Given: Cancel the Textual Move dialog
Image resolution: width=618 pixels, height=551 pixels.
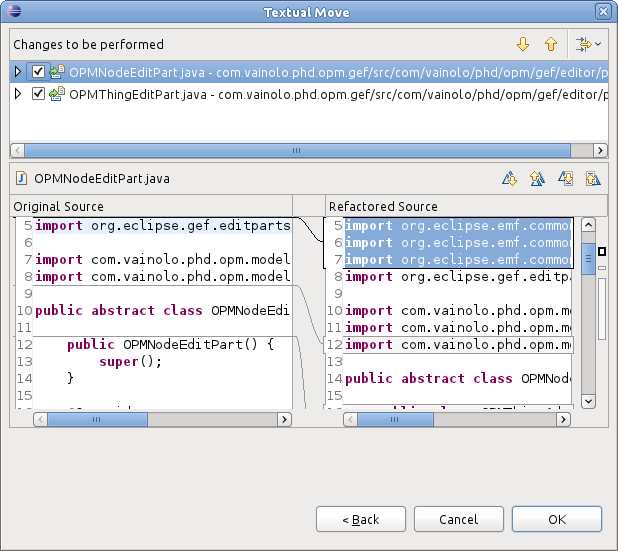Looking at the screenshot, I should point(459,519).
